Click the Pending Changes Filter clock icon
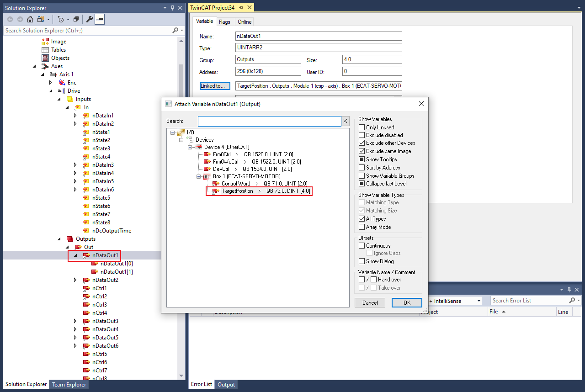This screenshot has width=585, height=392. coord(60,19)
